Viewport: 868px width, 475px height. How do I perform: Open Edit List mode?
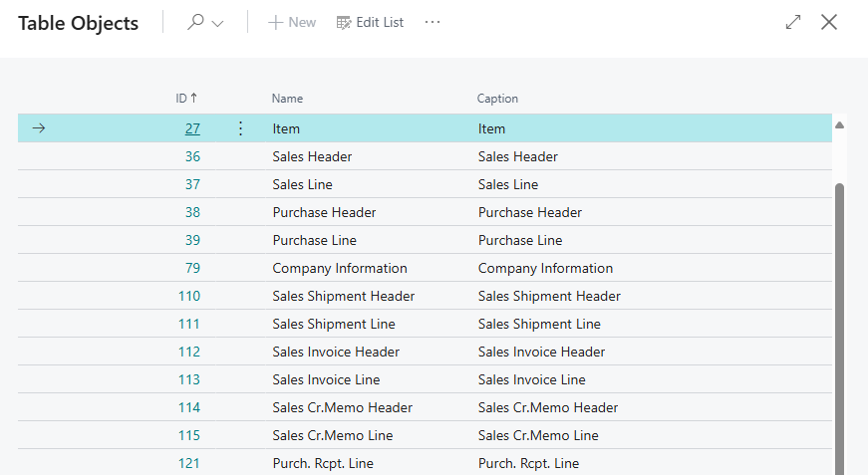370,22
